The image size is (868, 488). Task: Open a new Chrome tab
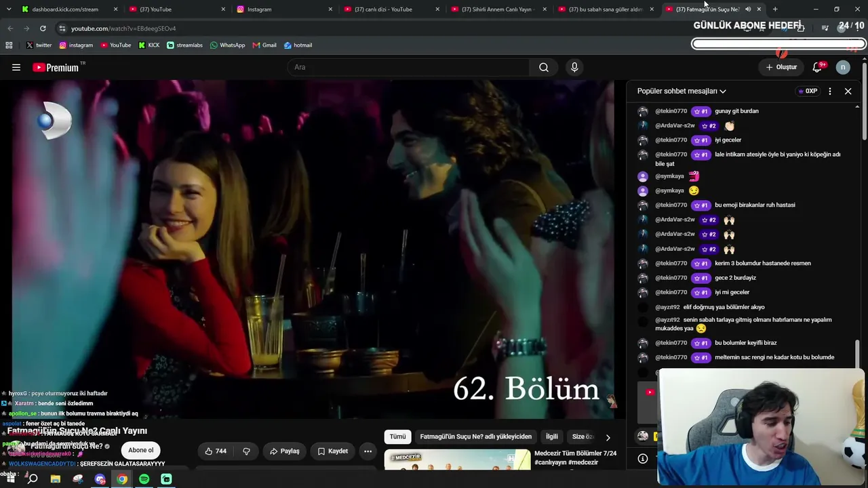(775, 9)
